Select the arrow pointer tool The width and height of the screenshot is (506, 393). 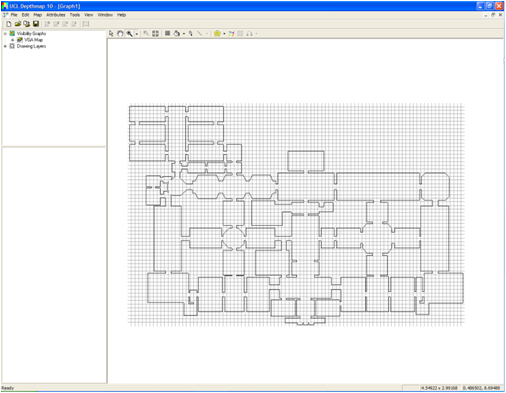click(x=111, y=33)
